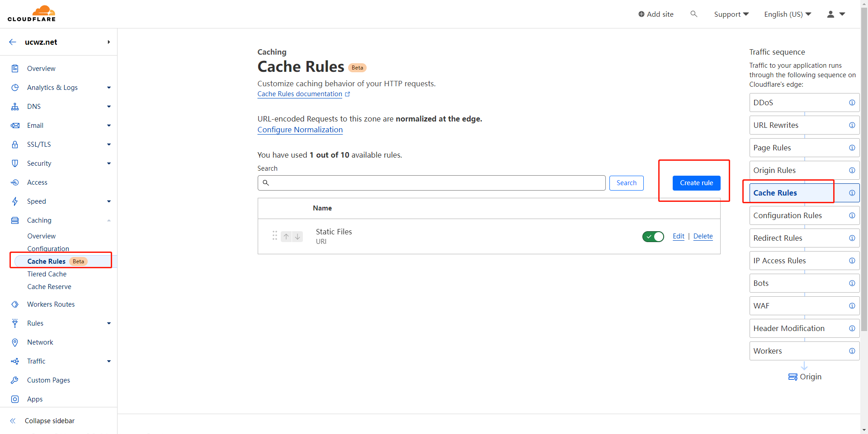This screenshot has width=868, height=434.
Task: Click the SSL/TLS padlock icon
Action: tap(15, 145)
